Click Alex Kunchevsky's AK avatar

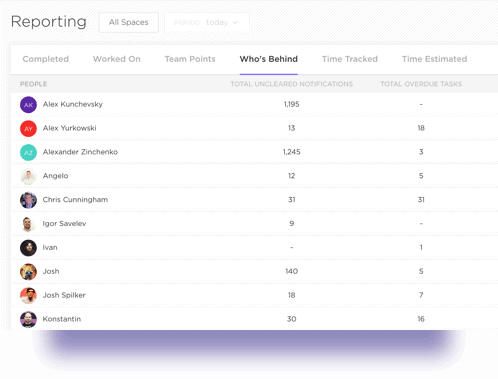pyautogui.click(x=28, y=105)
